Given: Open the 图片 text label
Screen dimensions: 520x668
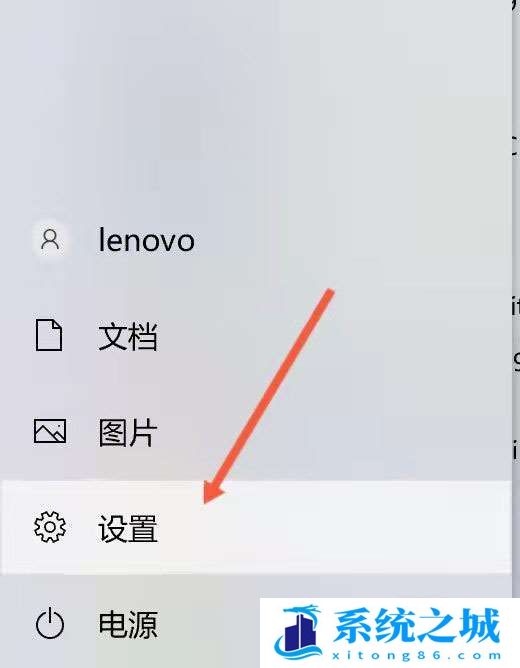Looking at the screenshot, I should pyautogui.click(x=128, y=432).
